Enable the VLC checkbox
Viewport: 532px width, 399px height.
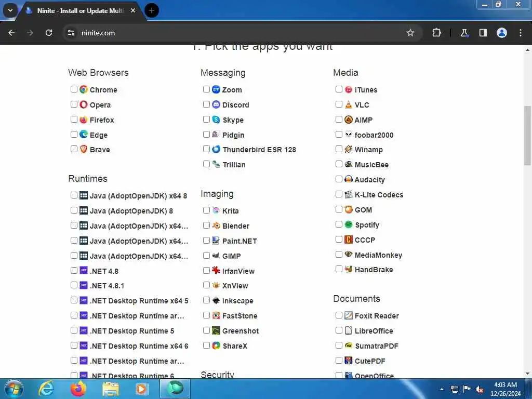pos(339,104)
